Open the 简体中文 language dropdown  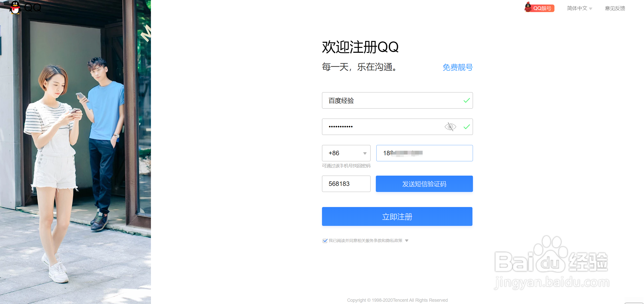pyautogui.click(x=579, y=8)
